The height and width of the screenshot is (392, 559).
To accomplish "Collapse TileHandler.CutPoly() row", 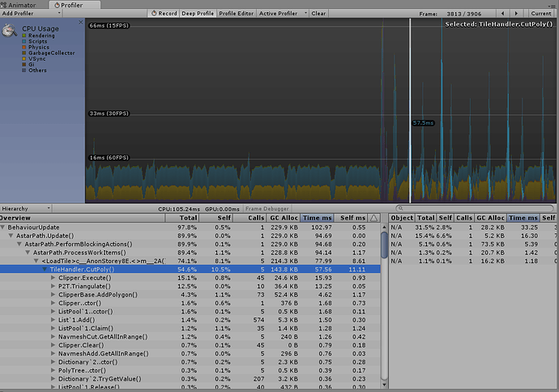I will (x=45, y=269).
